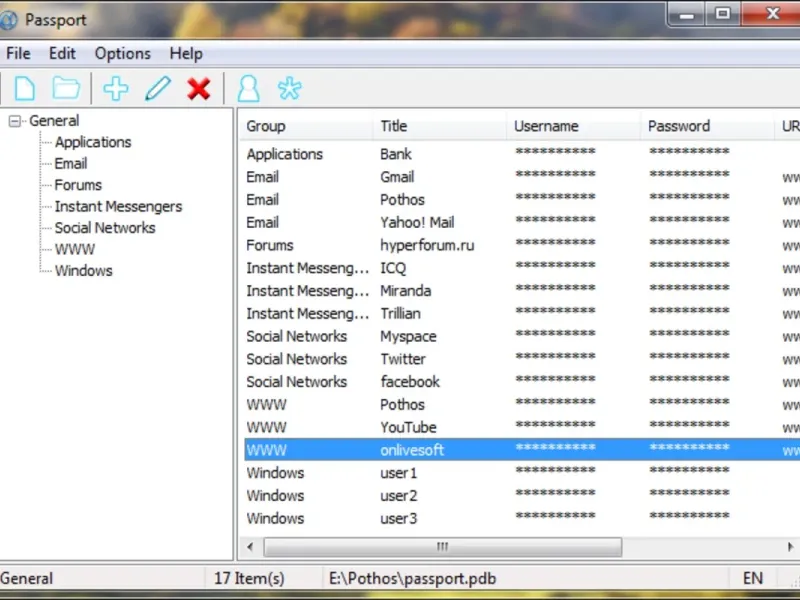Select the Bank entry row
This screenshot has height=600, width=800.
[522, 154]
